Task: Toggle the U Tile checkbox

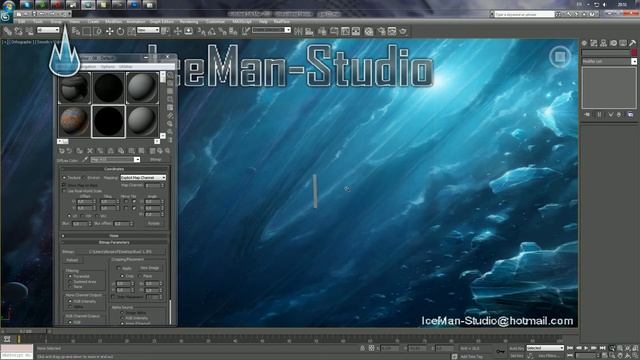Action: pyautogui.click(x=134, y=202)
